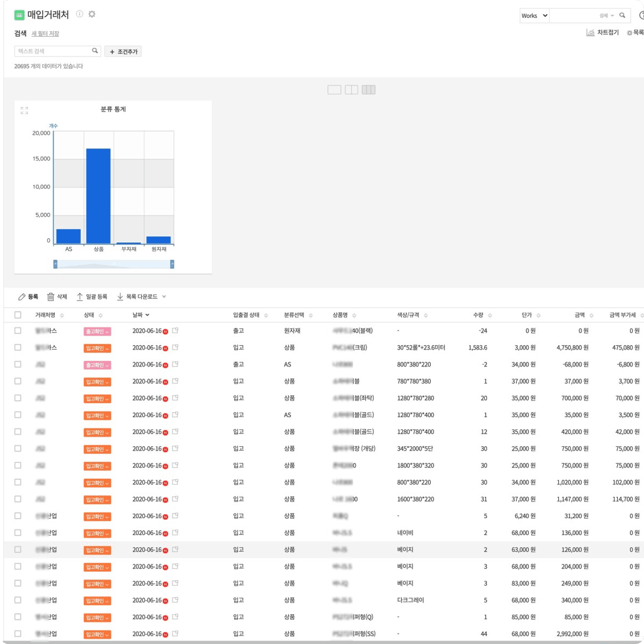This screenshot has height=644, width=644.
Task: Open settings gear next to 매입거래처 title
Action: point(92,14)
